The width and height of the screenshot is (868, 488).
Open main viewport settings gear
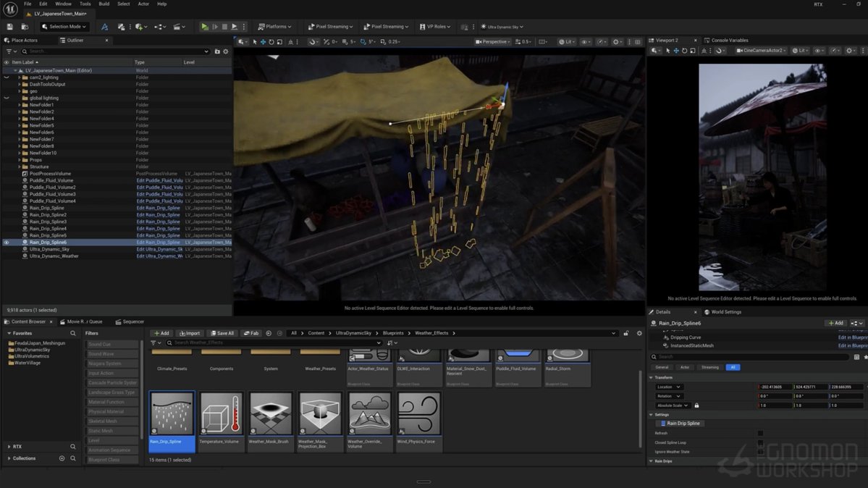coord(616,41)
